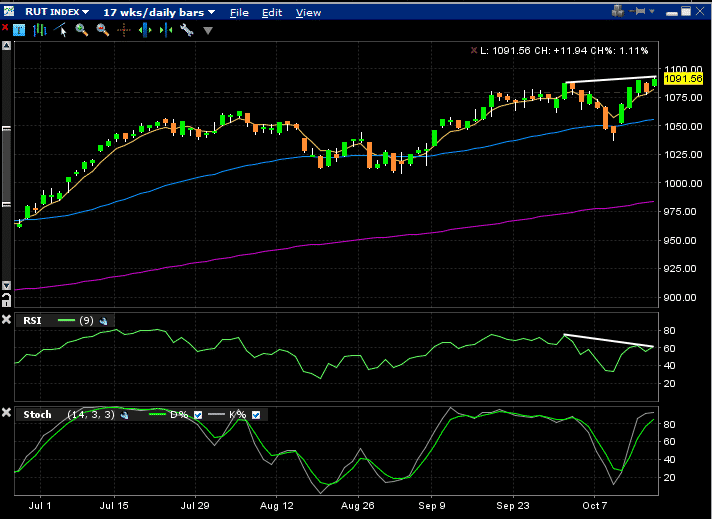Click the Stoch parameters (14, 3, 3)
The image size is (712, 519).
coord(91,414)
